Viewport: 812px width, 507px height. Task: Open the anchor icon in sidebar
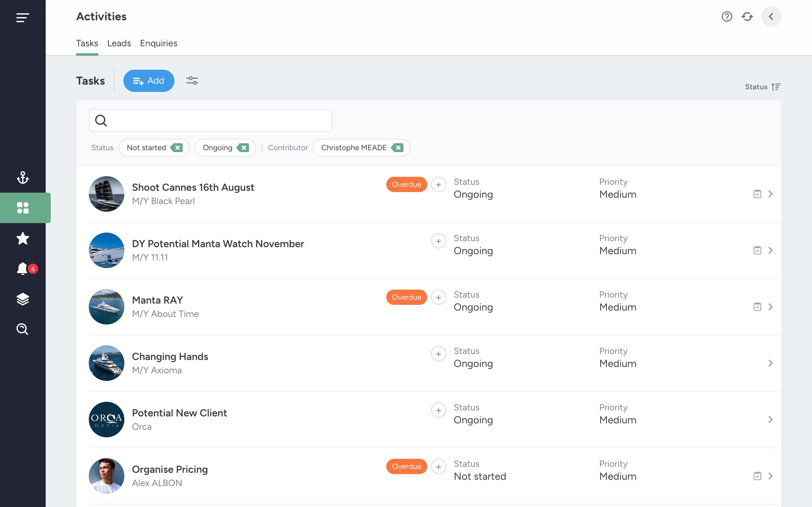(23, 177)
